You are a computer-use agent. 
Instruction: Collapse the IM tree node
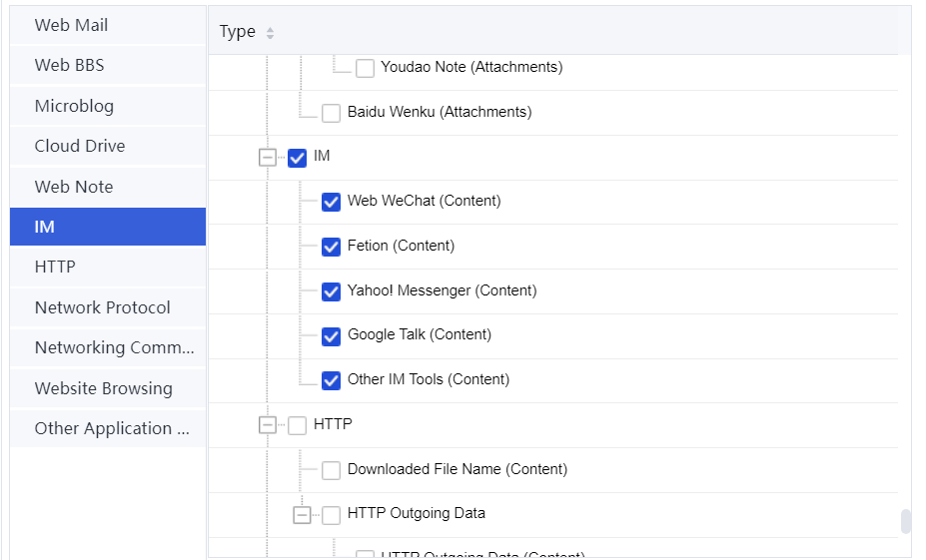click(x=267, y=158)
